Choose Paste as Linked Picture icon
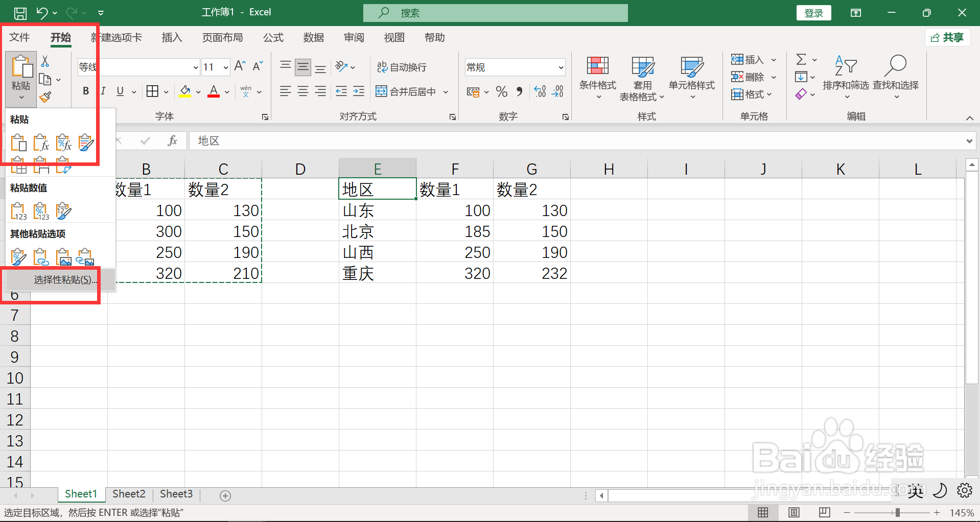This screenshot has width=980, height=522. (x=85, y=256)
